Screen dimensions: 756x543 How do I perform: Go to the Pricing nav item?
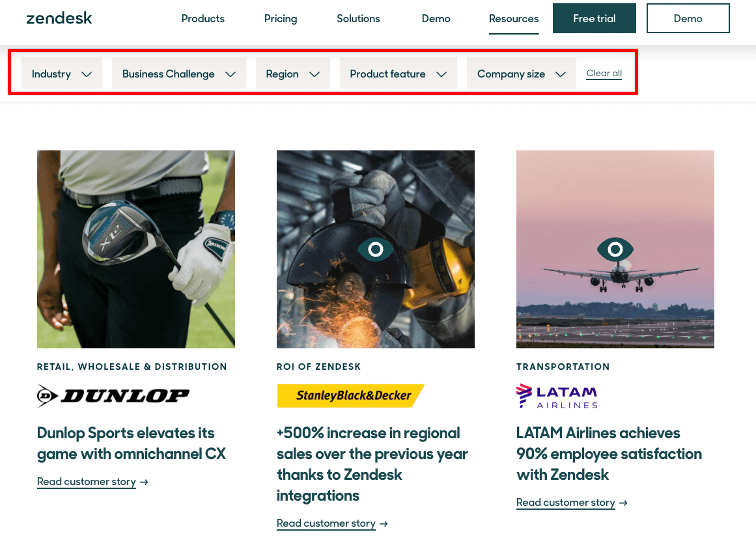[281, 19]
